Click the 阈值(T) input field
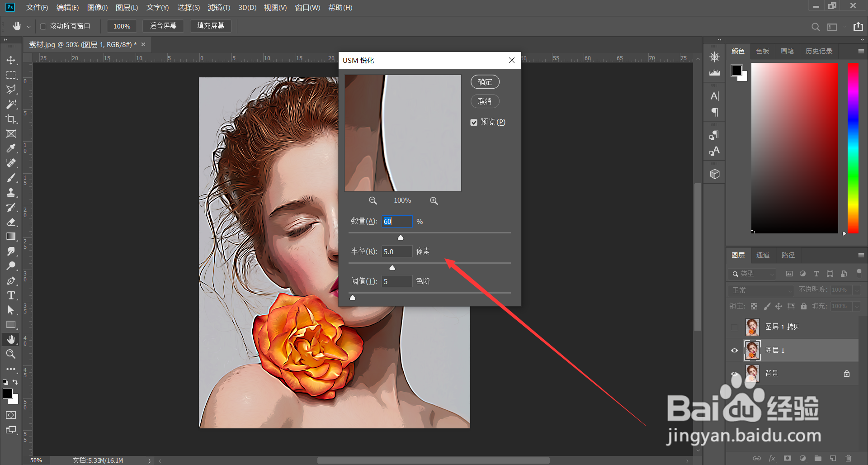Screen dimensions: 868x465 tap(397, 281)
